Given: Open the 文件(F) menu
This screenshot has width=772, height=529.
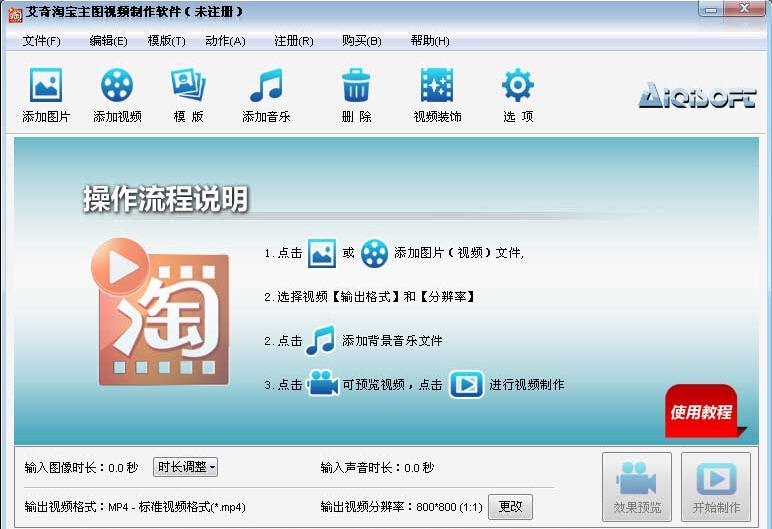Looking at the screenshot, I should pos(41,41).
